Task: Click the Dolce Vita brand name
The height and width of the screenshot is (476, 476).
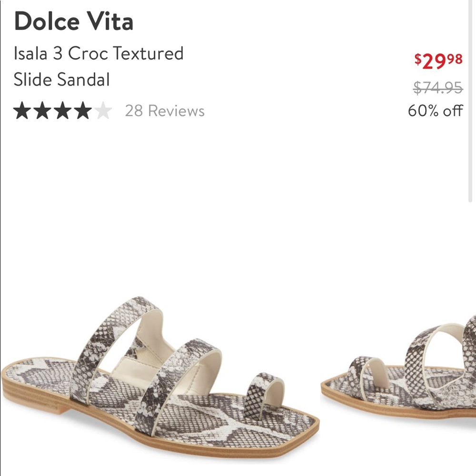Action: 74,22
